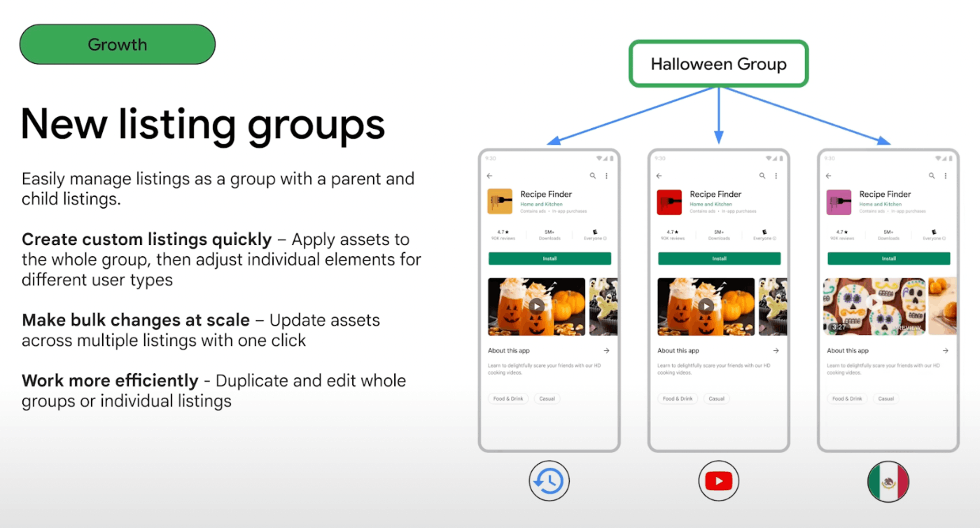Tap Everyone content rating, pink-icon phone
The width and height of the screenshot is (980, 528).
pyautogui.click(x=933, y=235)
